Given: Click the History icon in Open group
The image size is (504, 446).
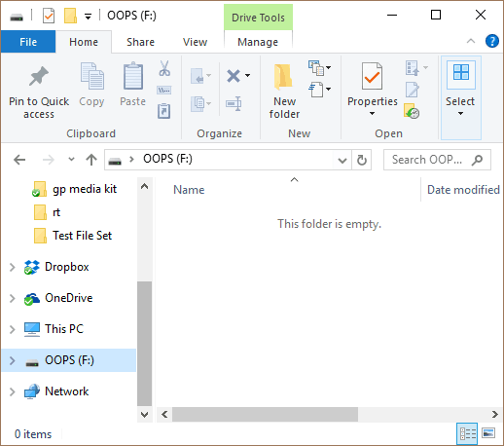Looking at the screenshot, I should point(412,111).
